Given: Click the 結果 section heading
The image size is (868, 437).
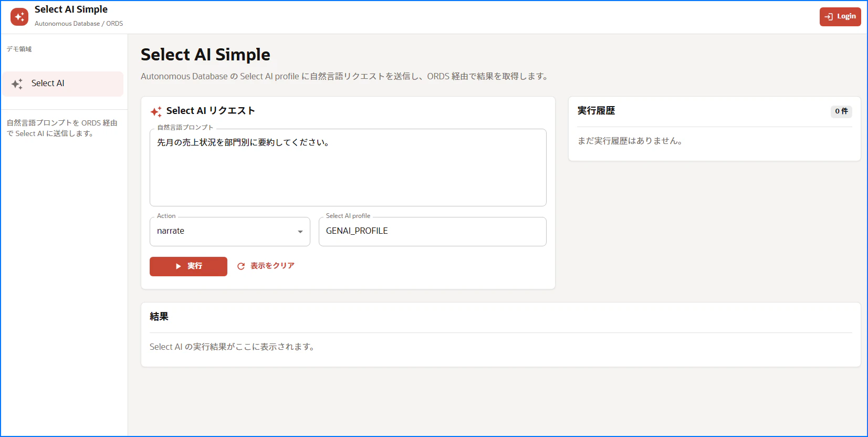Looking at the screenshot, I should coord(159,317).
